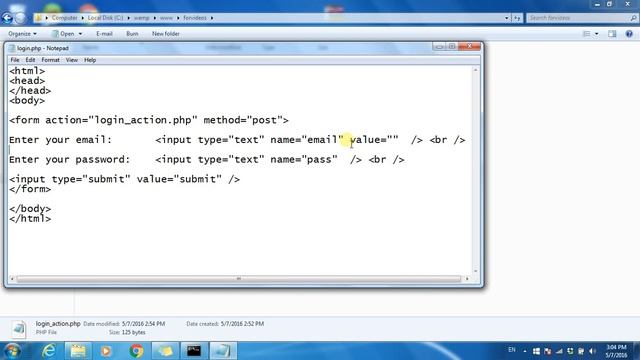Screen dimensions: 640x360
Task: Open the File menu in Notepad
Action: [x=15, y=60]
